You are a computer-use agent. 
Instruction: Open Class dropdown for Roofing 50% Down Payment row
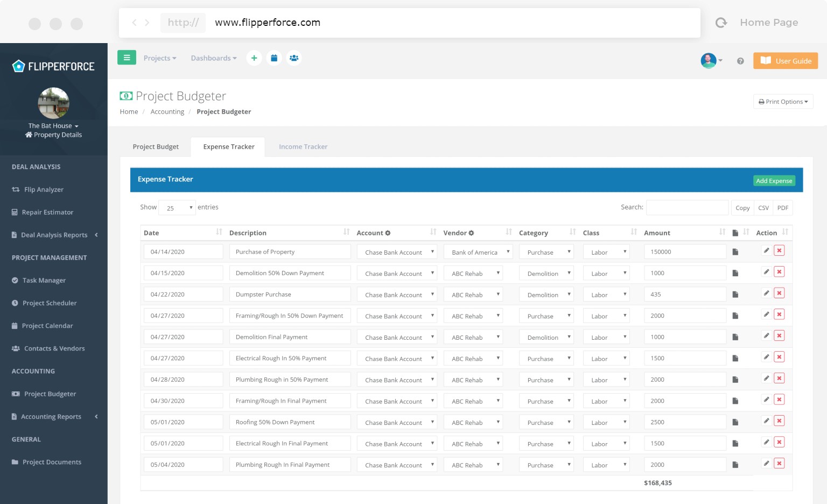pyautogui.click(x=606, y=422)
